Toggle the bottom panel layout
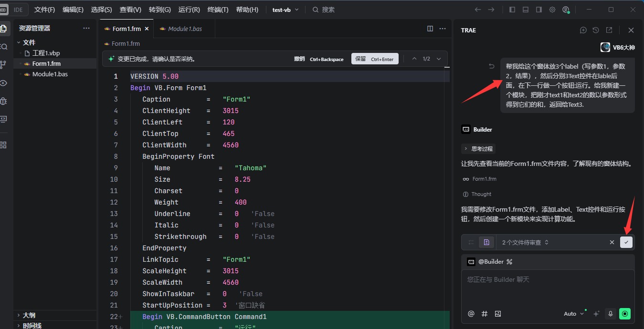This screenshot has width=644, height=329. [526, 10]
